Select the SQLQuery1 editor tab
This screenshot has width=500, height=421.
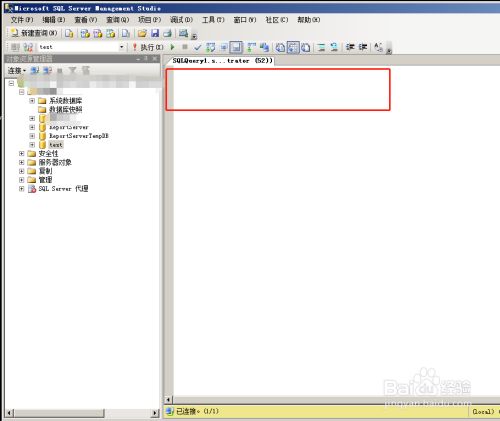click(222, 61)
